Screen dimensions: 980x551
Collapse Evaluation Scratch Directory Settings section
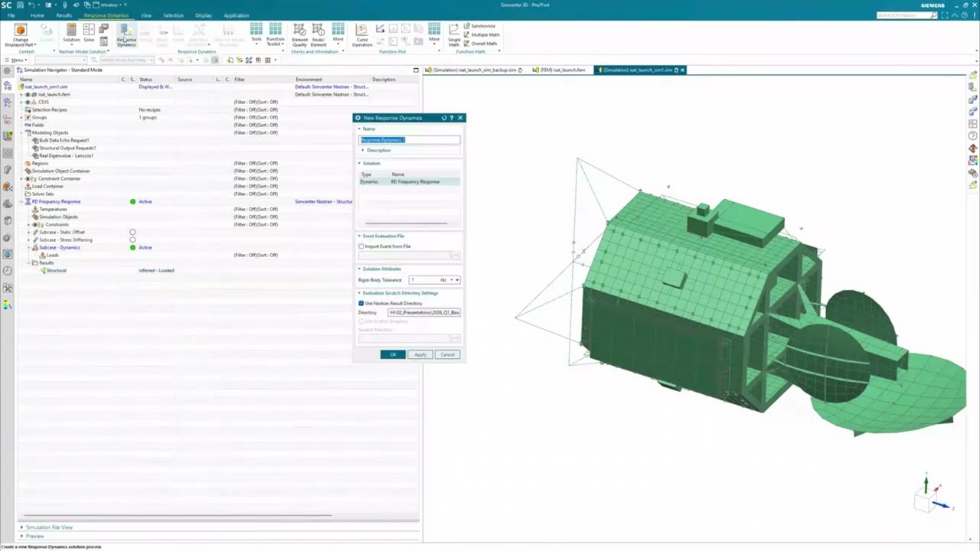pos(359,293)
